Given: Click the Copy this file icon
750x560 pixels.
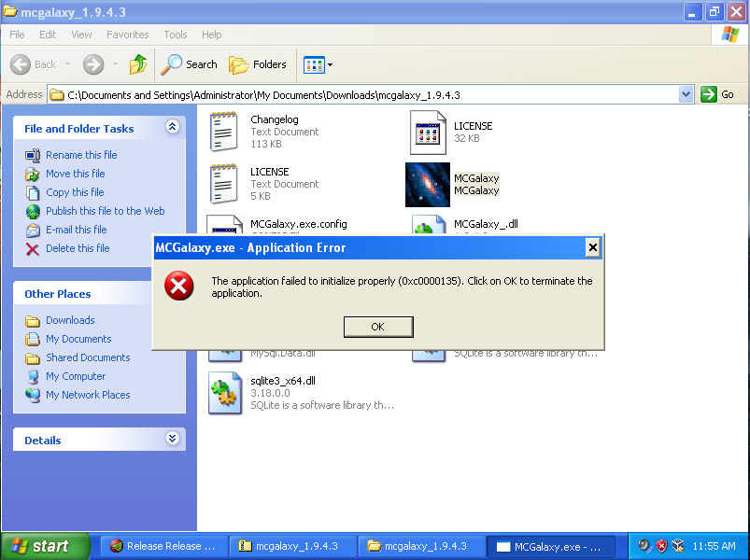Looking at the screenshot, I should 33,192.
